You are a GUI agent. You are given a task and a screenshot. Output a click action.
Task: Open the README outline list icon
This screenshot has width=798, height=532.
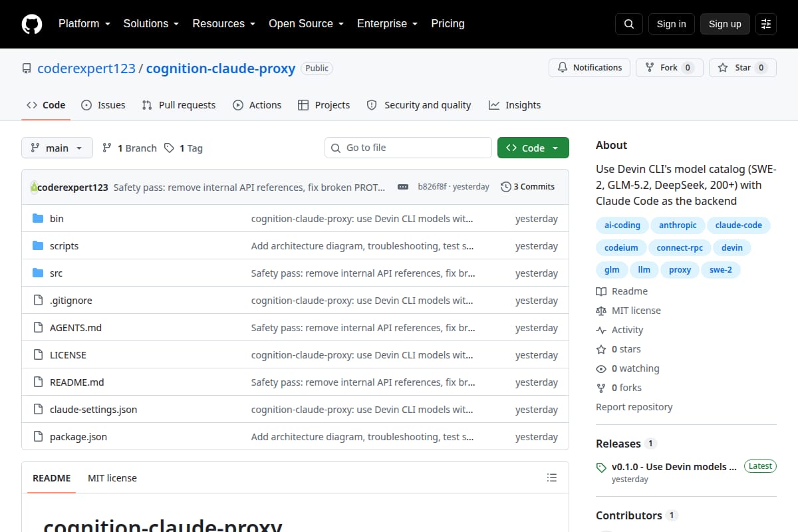pyautogui.click(x=552, y=477)
